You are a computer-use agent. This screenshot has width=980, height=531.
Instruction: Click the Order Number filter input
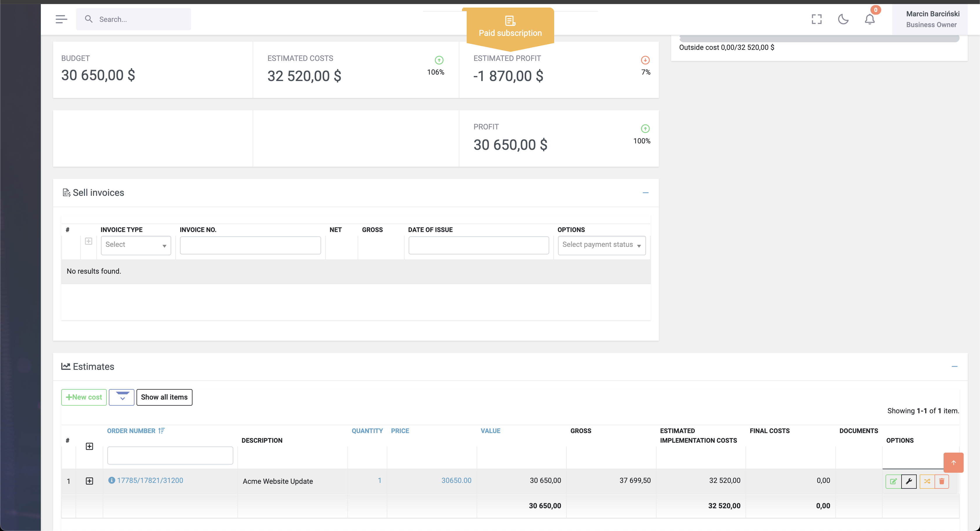coord(170,455)
